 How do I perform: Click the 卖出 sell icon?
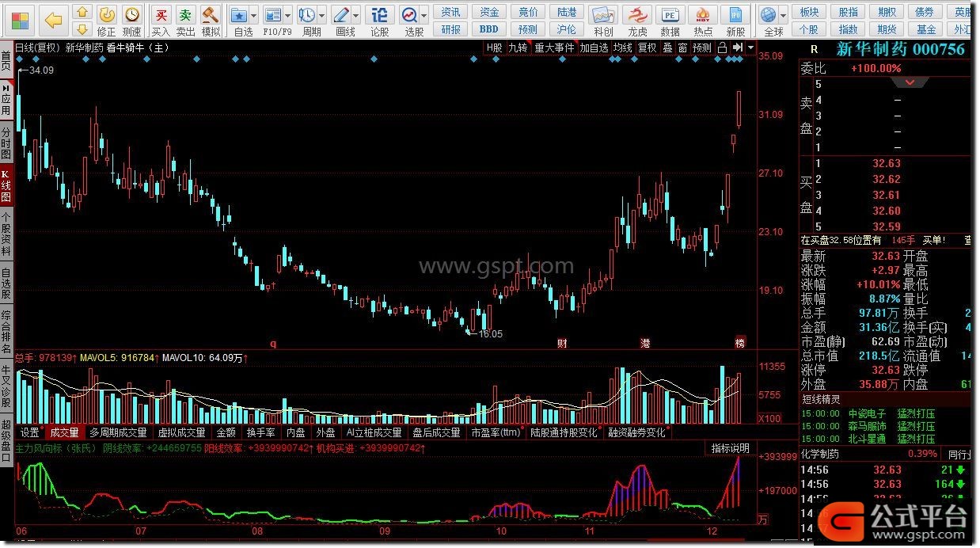[185, 20]
